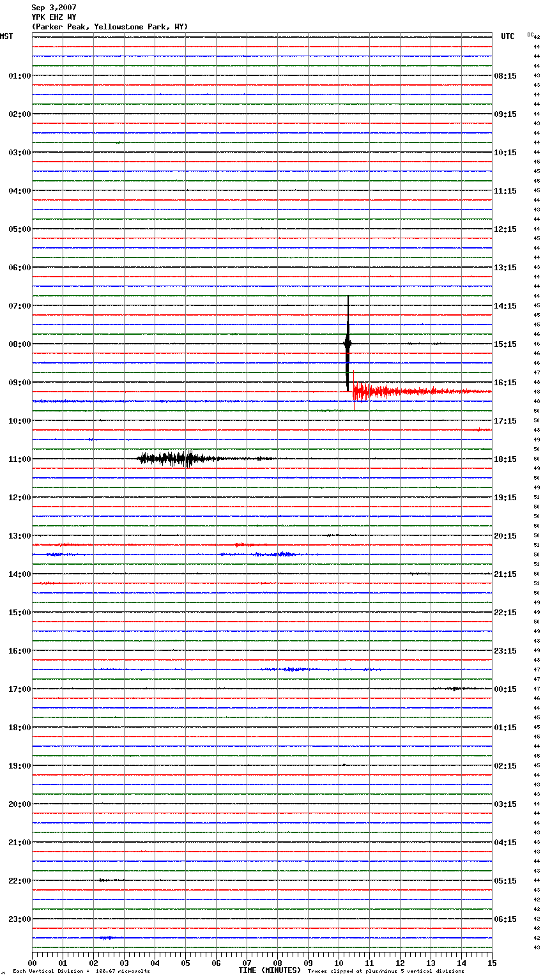
Task: Click the date text "Sep 3,2007"
Action: click(x=54, y=8)
